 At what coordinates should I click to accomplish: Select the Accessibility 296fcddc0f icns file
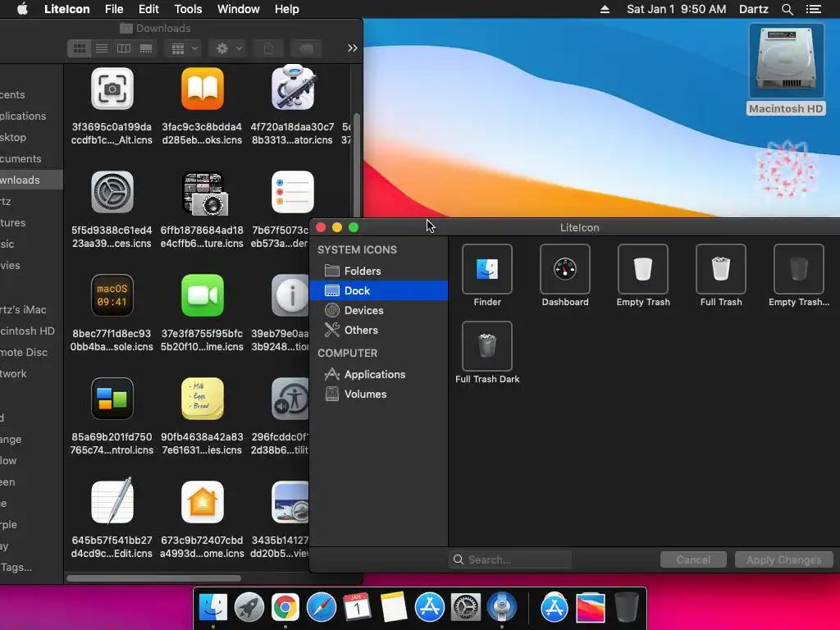[290, 399]
